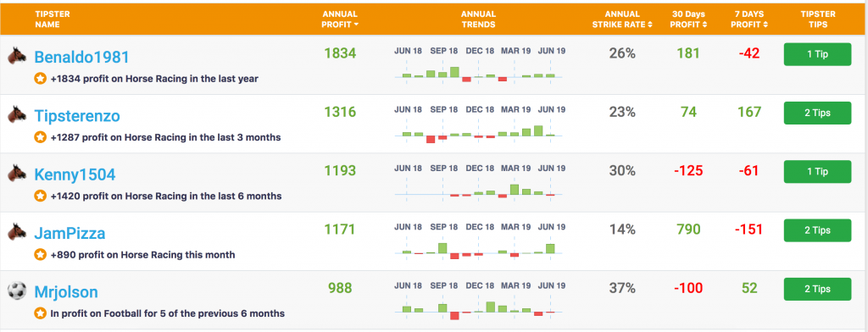Click the star badge under Mrjolson
The image size is (868, 332).
pos(41,313)
